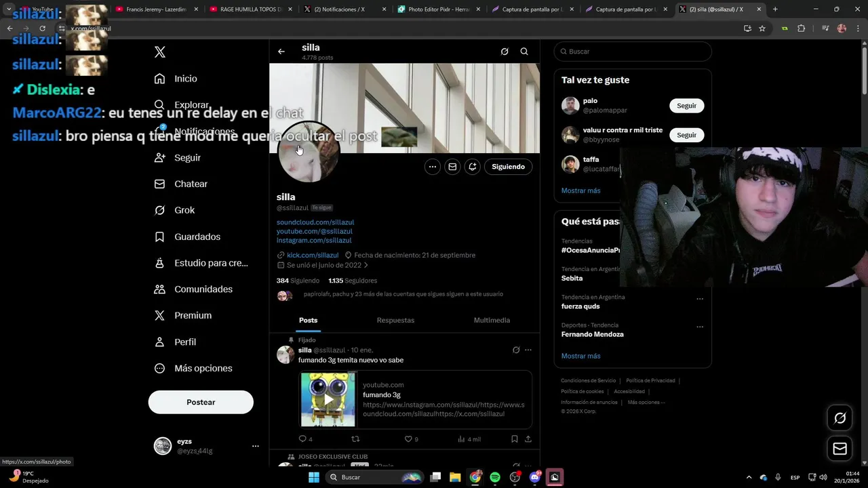
Task: Select the Posts tab
Action: coord(309,320)
